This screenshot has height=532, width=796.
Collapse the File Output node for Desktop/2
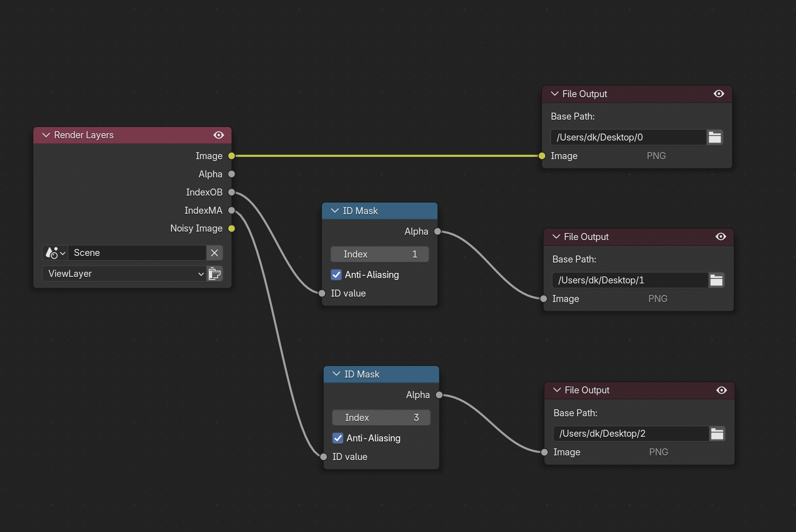[x=557, y=390]
